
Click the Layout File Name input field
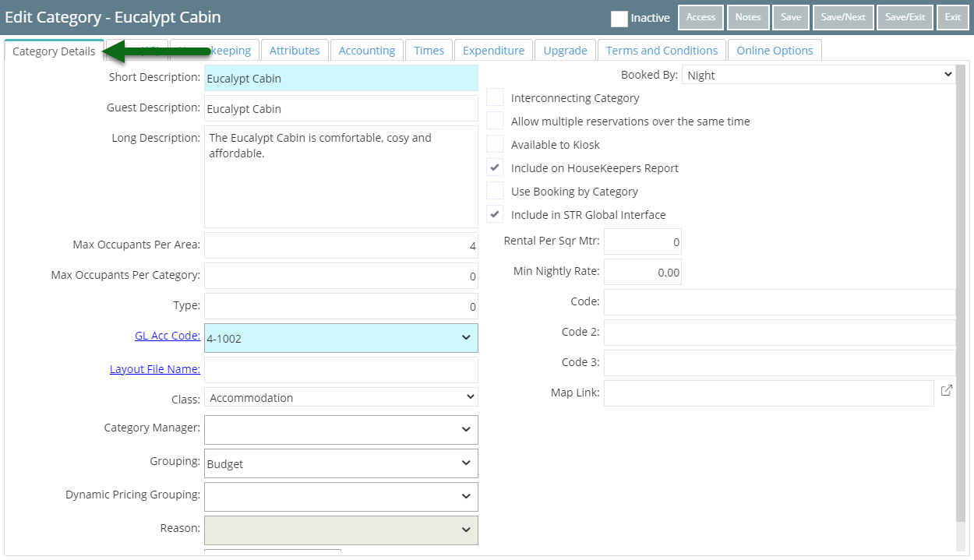[x=341, y=370]
